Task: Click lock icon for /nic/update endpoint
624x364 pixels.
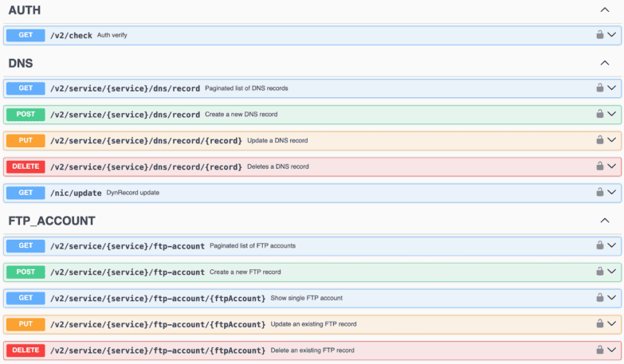Action: click(600, 192)
